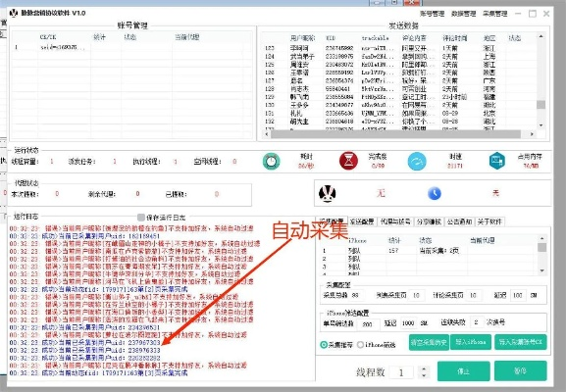Click the 单号发送数 input field
The width and height of the screenshot is (566, 392).
[x=368, y=323]
